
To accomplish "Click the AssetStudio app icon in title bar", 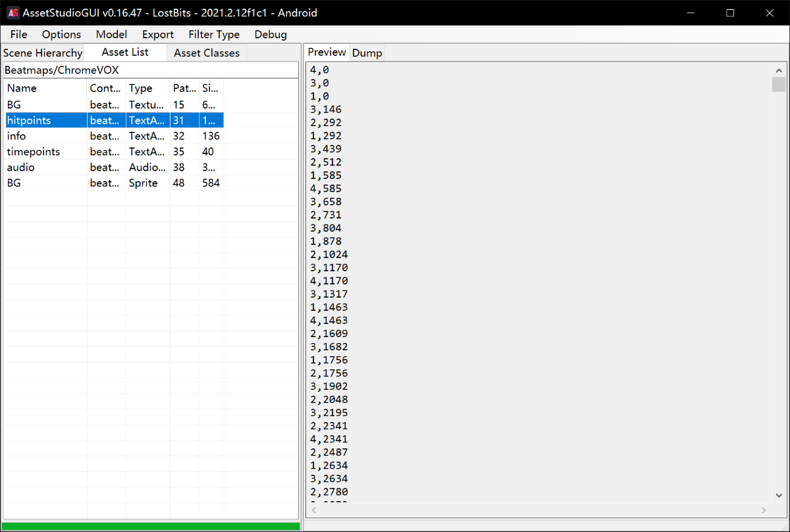I will pos(13,13).
